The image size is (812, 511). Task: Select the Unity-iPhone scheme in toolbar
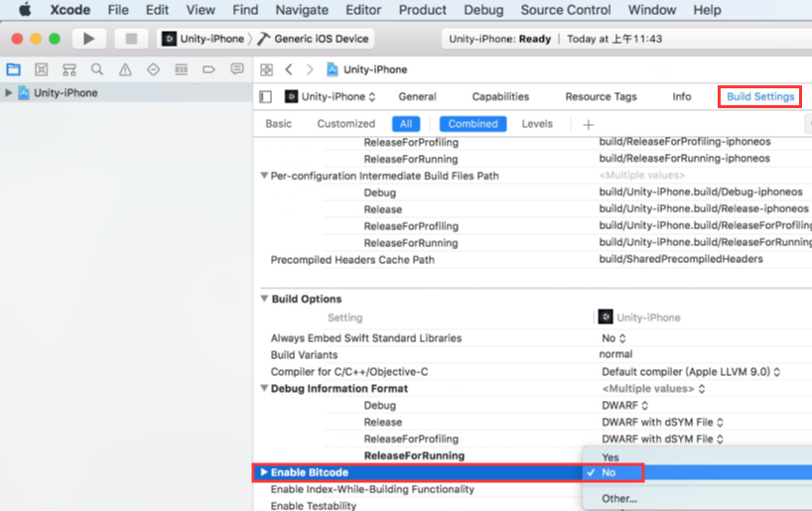click(203, 39)
